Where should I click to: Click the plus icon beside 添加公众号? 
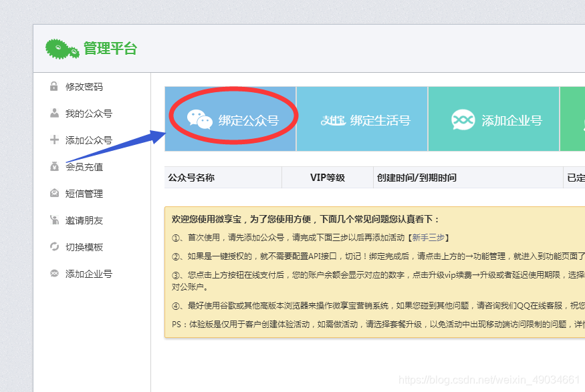coord(53,140)
